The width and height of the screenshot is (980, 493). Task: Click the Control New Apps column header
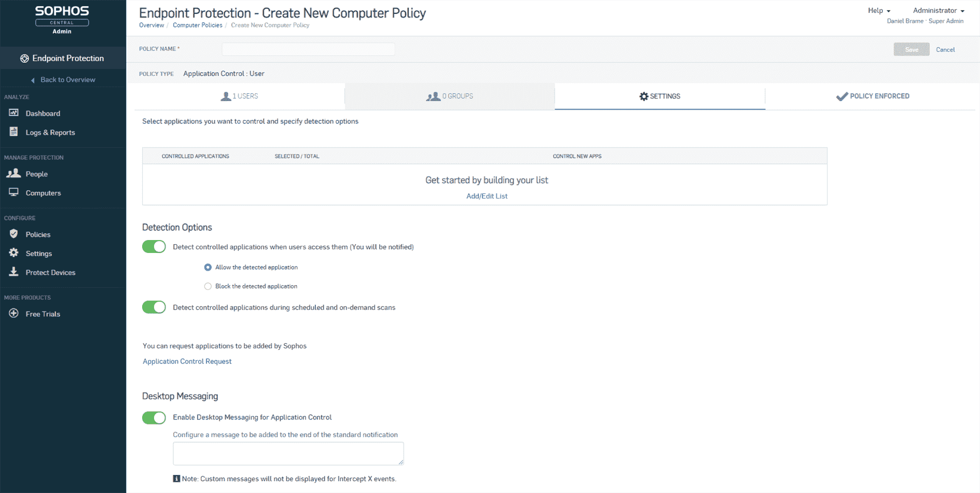[x=577, y=156]
